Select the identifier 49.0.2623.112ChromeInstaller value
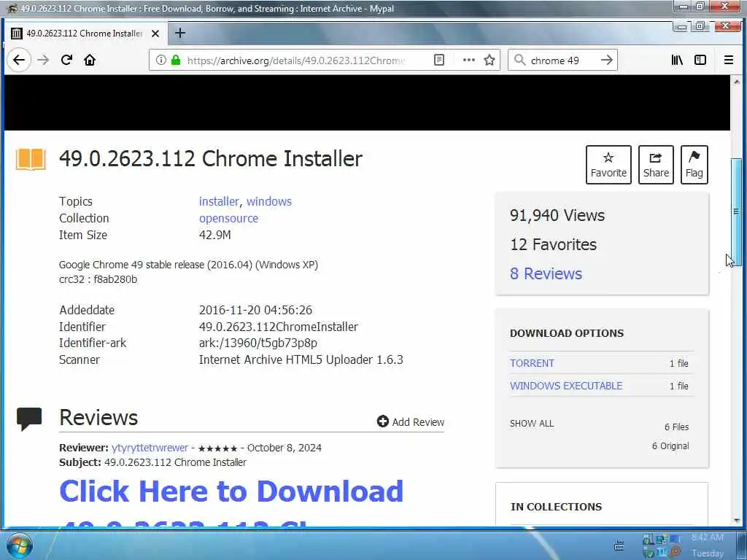Viewport: 747px width, 560px height. coord(279,327)
